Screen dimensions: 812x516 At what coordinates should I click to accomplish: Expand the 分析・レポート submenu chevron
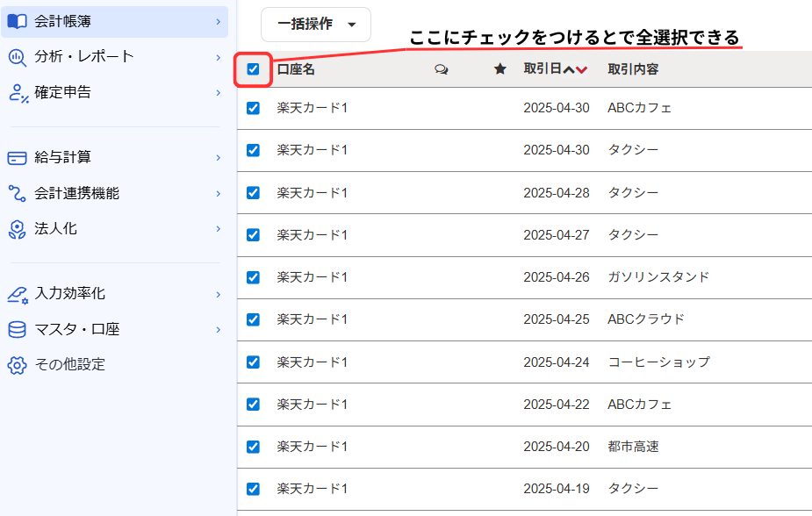coord(218,57)
